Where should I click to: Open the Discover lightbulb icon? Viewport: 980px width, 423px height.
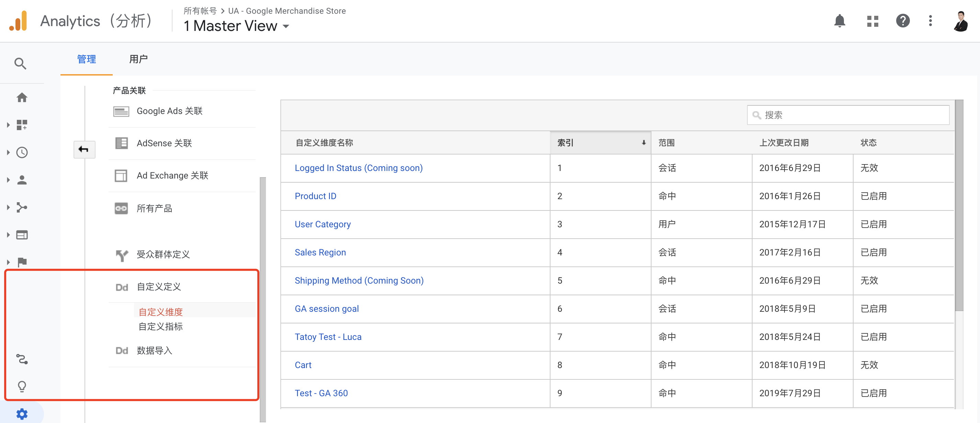22,387
